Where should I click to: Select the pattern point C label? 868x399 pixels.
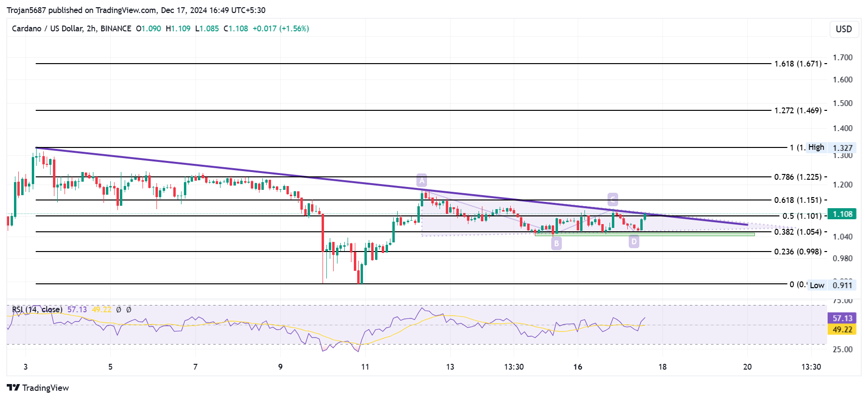[x=612, y=199]
